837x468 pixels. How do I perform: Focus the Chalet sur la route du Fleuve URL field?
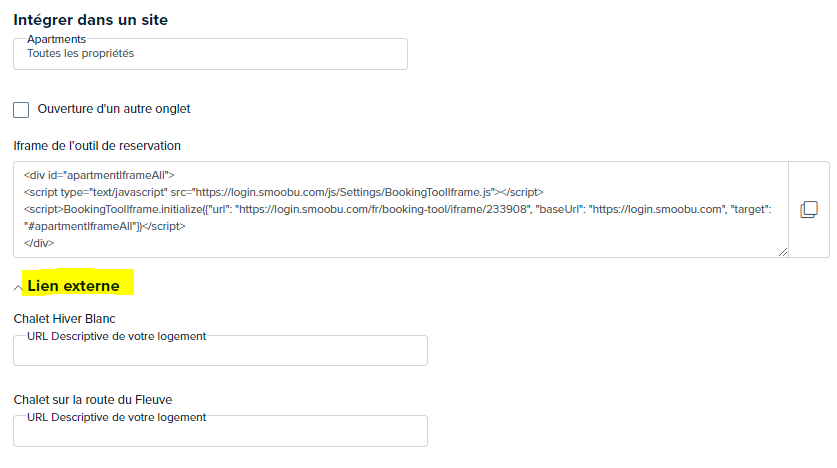pos(220,431)
